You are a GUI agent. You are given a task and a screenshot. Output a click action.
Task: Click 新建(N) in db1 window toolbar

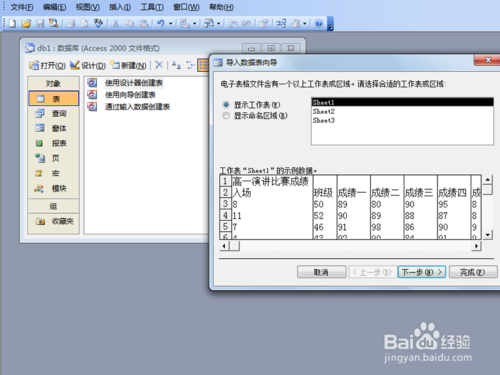point(128,65)
